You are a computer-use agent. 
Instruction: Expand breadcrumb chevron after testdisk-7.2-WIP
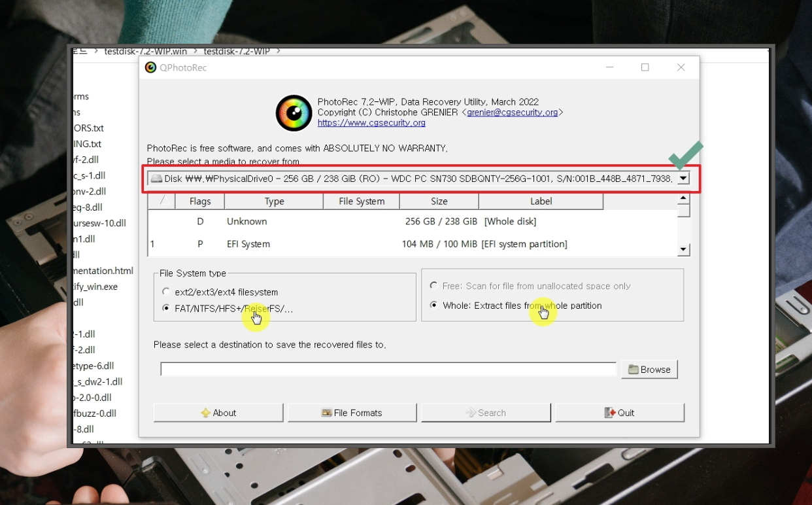tap(278, 51)
